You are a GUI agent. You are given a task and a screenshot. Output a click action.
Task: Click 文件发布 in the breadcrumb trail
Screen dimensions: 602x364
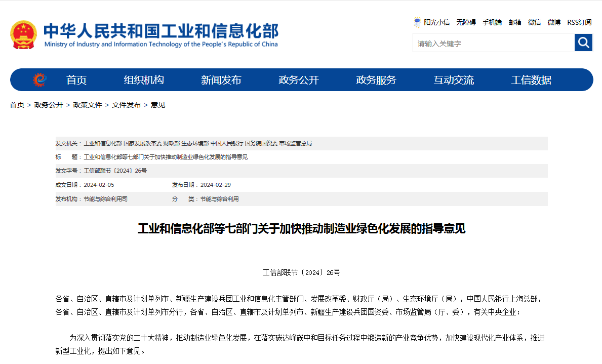point(127,105)
